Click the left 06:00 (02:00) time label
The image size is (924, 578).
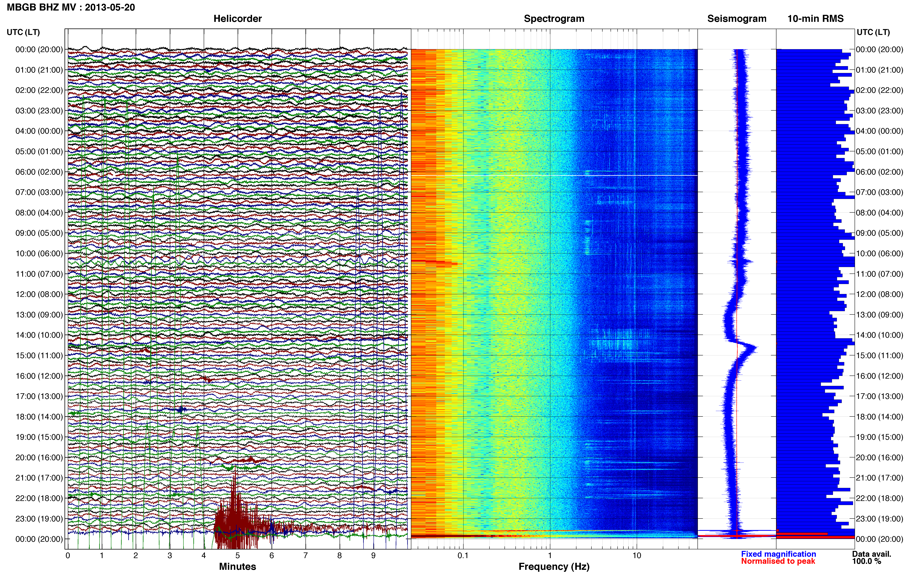(x=39, y=172)
